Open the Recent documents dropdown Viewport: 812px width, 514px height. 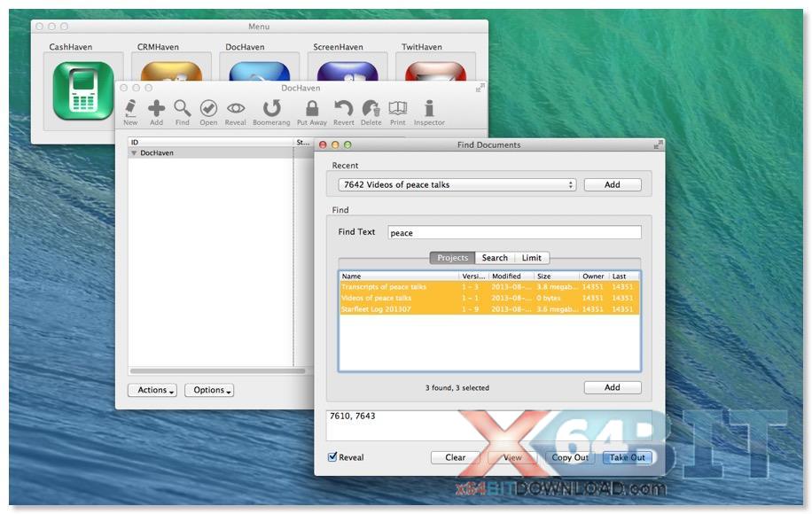pos(457,185)
